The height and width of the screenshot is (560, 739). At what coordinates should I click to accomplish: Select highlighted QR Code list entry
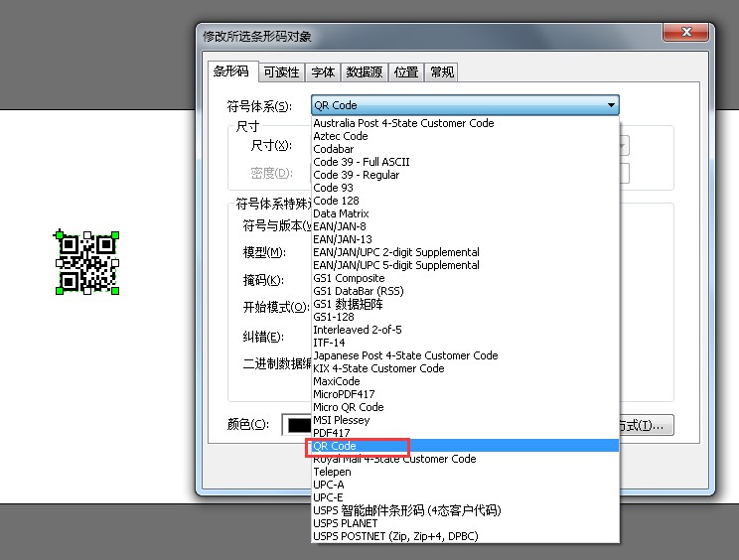point(335,447)
